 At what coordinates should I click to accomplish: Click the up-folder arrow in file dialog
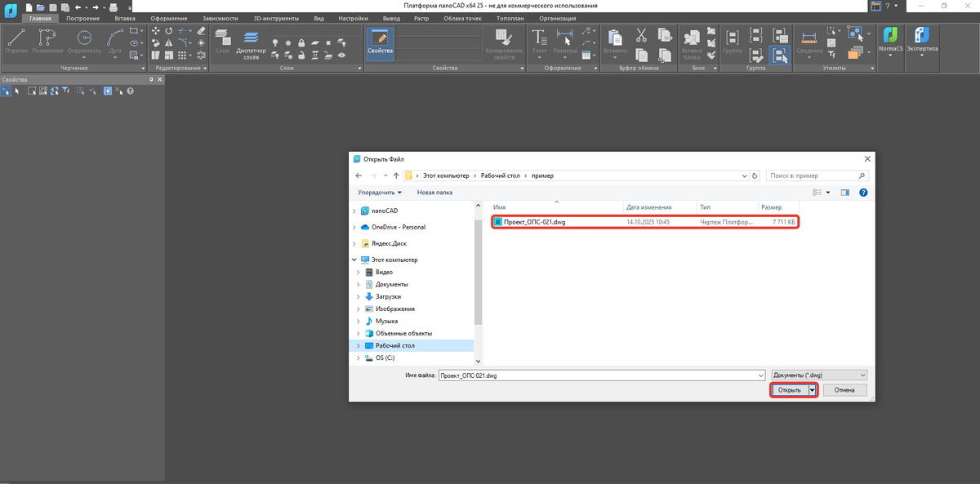click(396, 175)
